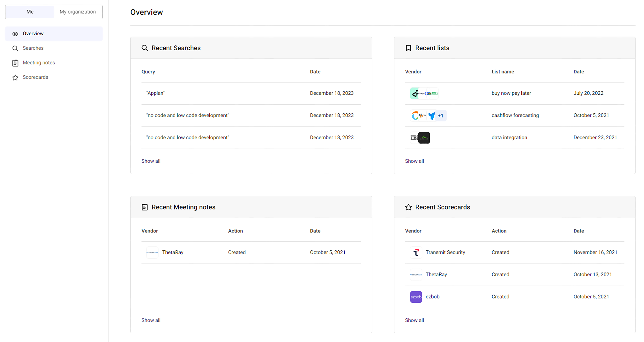The image size is (644, 342).
Task: Click the Transmit Security vendor logo
Action: point(416,252)
